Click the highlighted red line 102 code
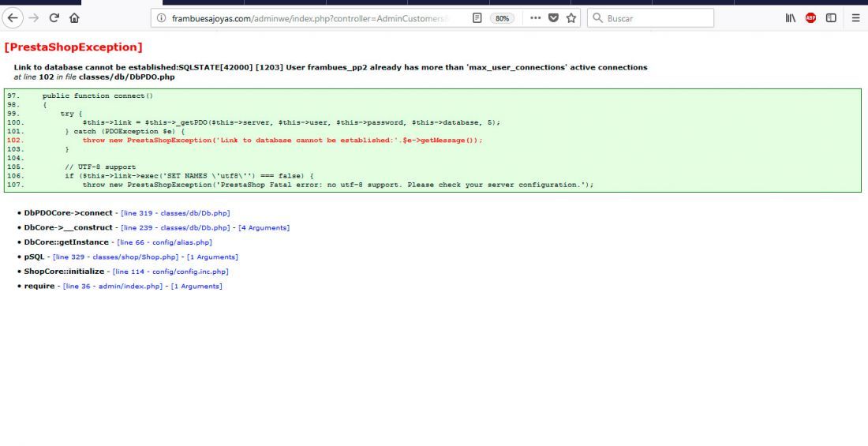The image size is (868, 446). [282, 141]
